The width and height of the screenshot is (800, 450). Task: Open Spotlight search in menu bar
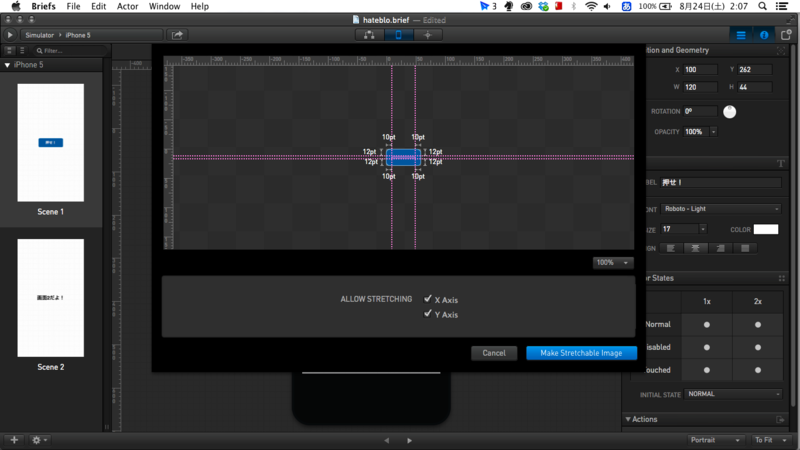point(762,7)
